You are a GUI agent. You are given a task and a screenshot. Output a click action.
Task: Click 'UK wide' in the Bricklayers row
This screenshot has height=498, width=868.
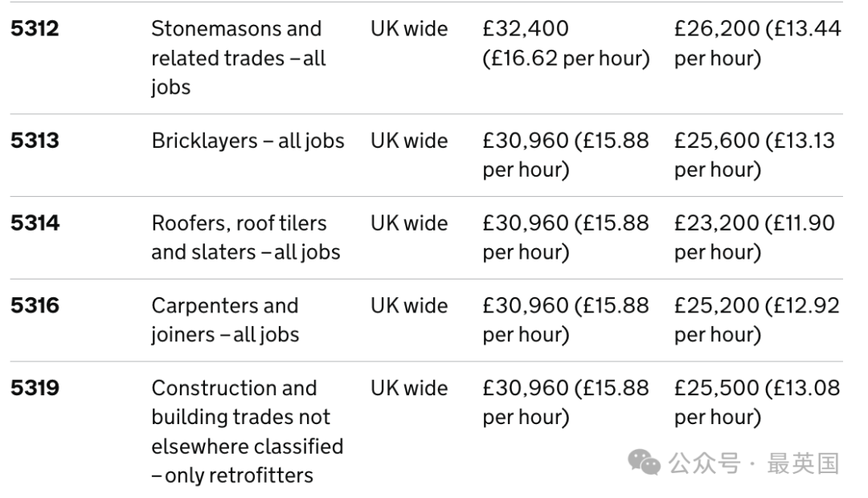pyautogui.click(x=409, y=141)
